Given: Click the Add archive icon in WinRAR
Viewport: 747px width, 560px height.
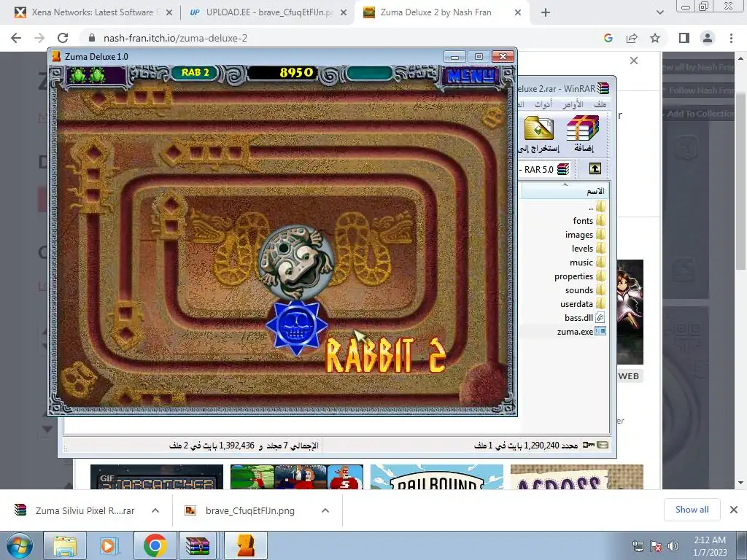Looking at the screenshot, I should pyautogui.click(x=583, y=134).
